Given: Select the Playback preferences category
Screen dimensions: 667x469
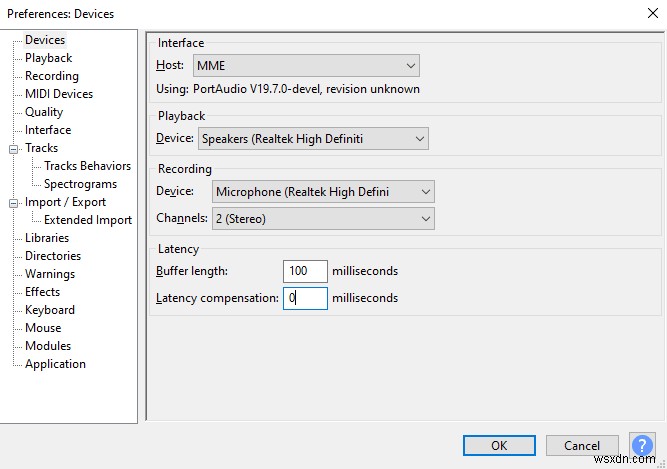Looking at the screenshot, I should (48, 58).
